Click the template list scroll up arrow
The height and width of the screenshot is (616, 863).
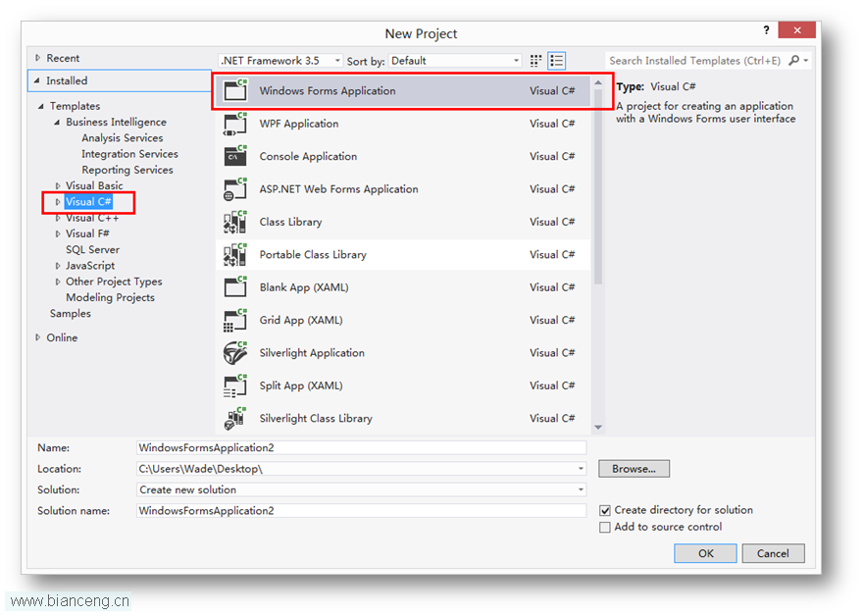coord(598,82)
